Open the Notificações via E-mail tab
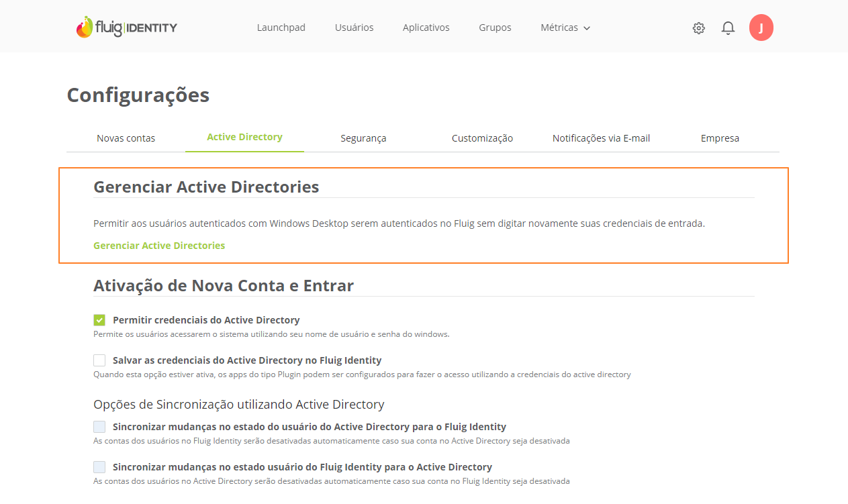This screenshot has height=504, width=848. point(601,138)
